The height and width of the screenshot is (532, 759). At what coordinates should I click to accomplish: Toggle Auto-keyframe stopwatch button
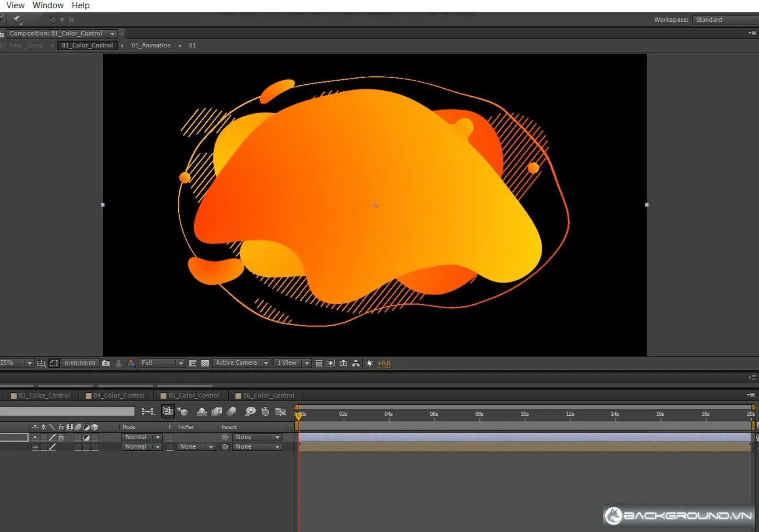(265, 411)
